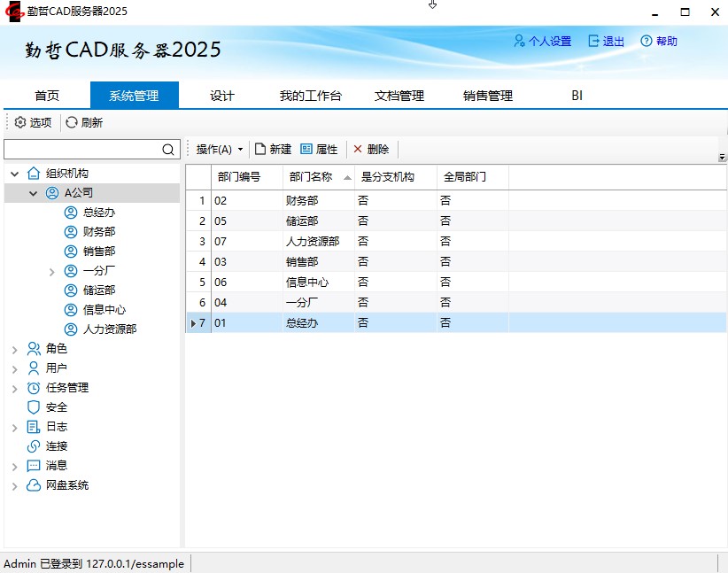Click the 刷新 refresh icon
Viewport: 728px width, 573px height.
click(x=72, y=122)
